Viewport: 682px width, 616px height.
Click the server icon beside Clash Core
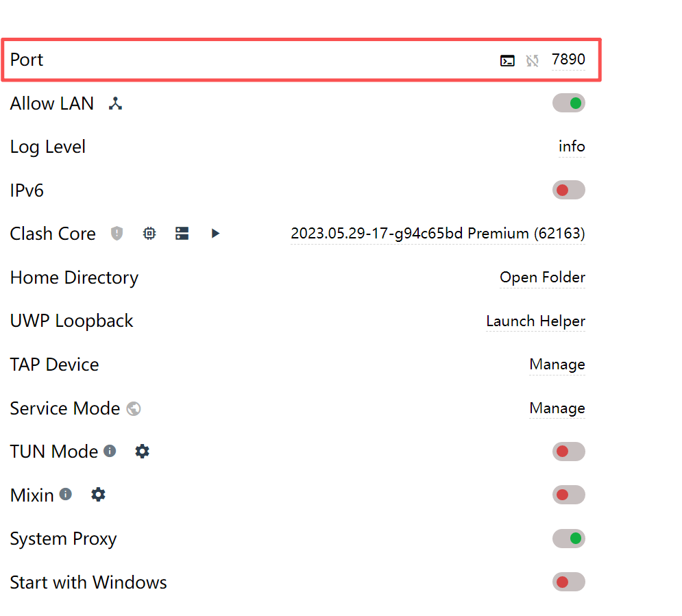tap(182, 234)
